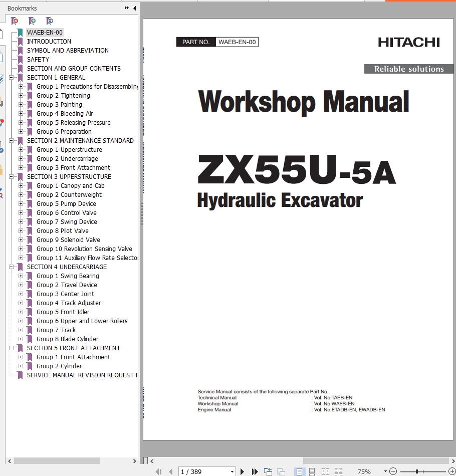Collapse SECTION 5 FRONT ATTACHMENT node
Viewport: 456px width, 476px height.
11,348
